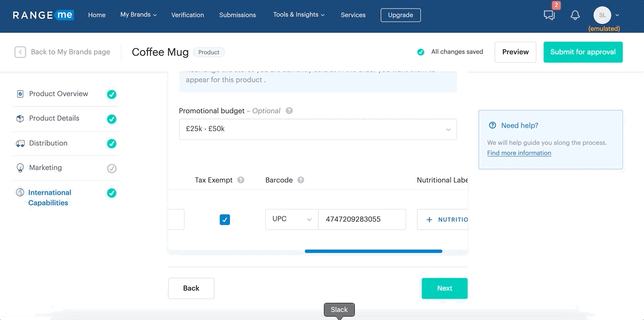Click the partially visible input left of Tax Exempt

(176, 219)
